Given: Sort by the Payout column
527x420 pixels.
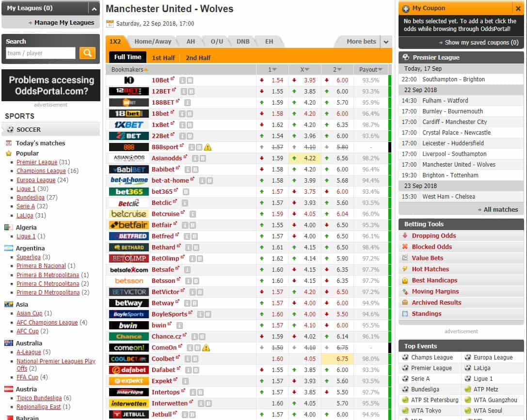Looking at the screenshot, I should click(371, 69).
